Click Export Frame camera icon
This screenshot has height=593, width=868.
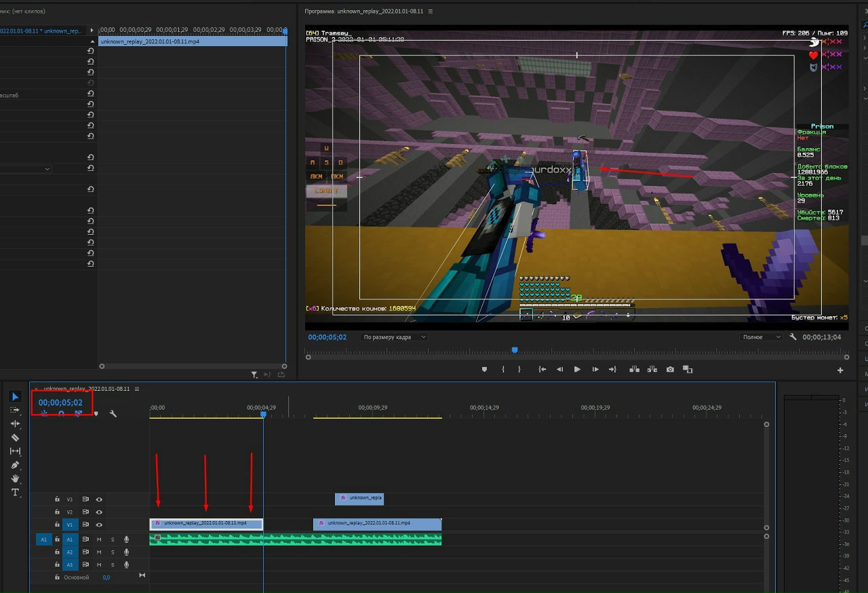click(670, 369)
